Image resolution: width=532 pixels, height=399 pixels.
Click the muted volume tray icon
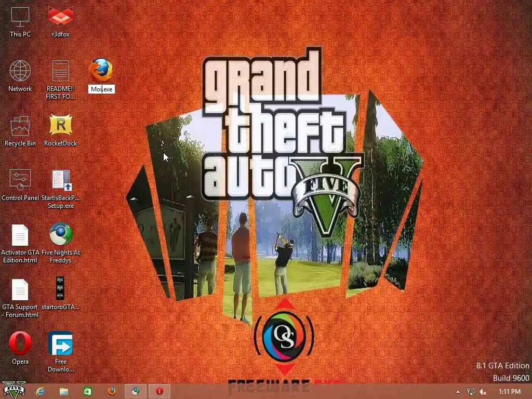point(483,392)
